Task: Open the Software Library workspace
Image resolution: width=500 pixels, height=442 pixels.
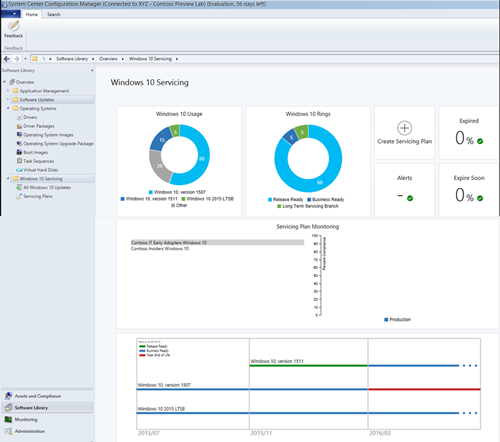Action: pos(47,408)
